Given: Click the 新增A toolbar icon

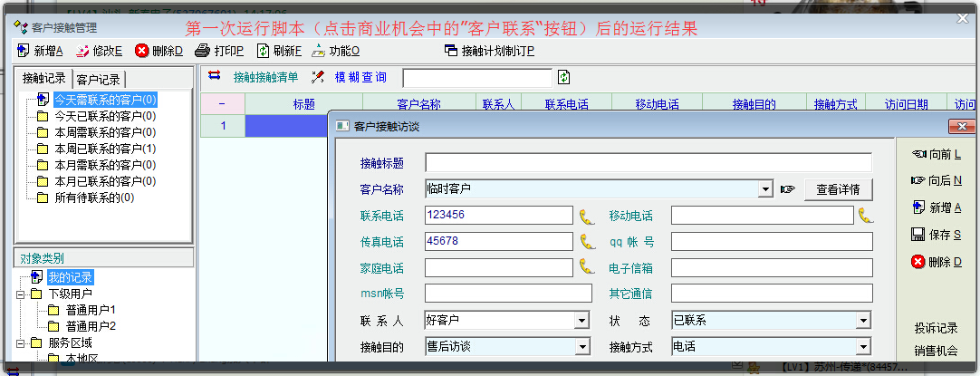Looking at the screenshot, I should pos(24,51).
